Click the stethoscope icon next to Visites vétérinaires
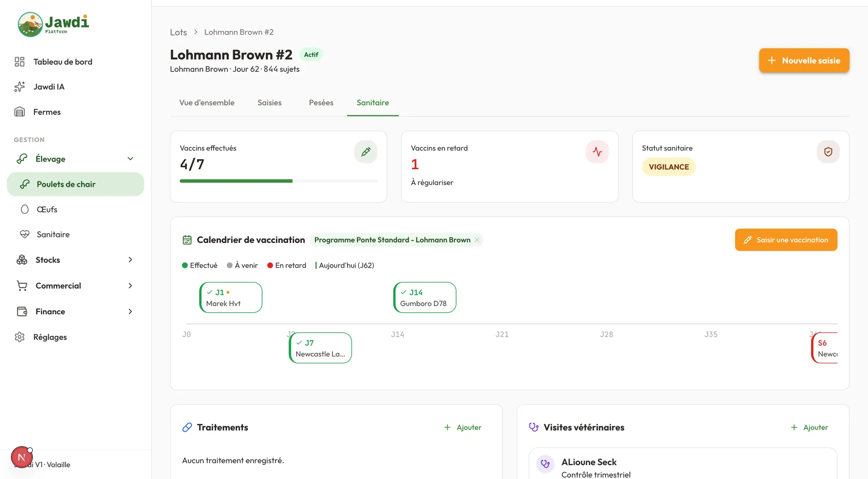 pos(534,427)
